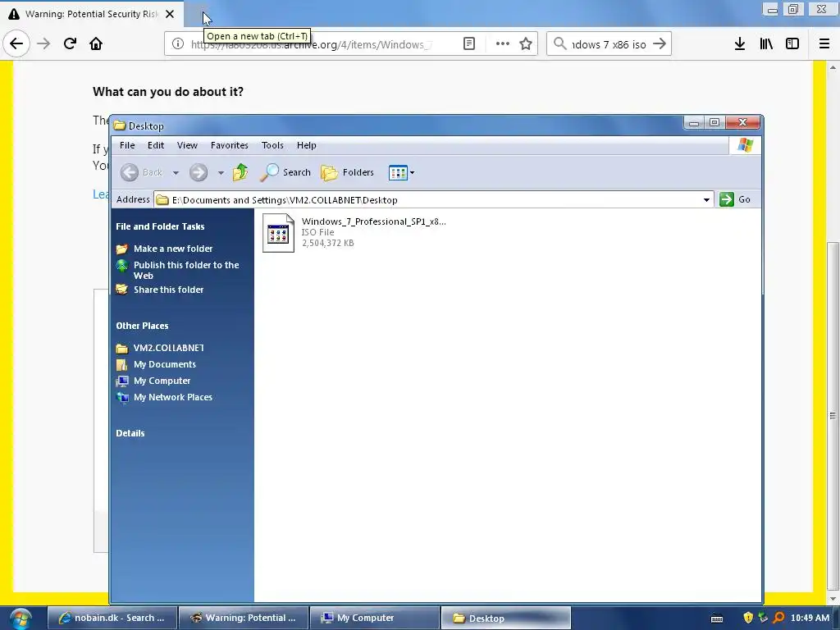Click Desktop taskbar button
The image size is (840, 630).
(505, 618)
